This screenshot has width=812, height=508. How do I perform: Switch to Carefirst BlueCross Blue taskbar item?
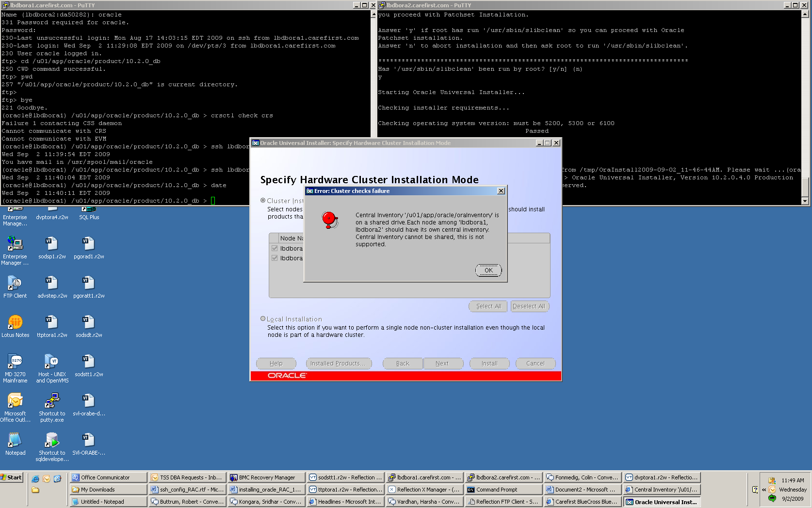click(x=583, y=502)
